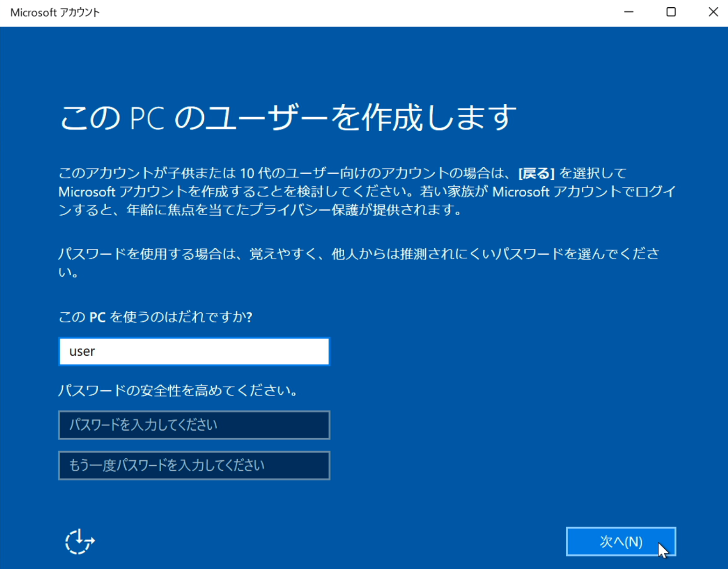Open the Ease of Access icon
Viewport: 728px width, 569px height.
click(x=80, y=542)
